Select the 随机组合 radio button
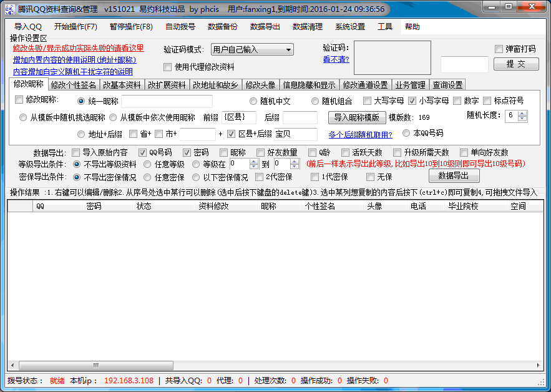Screen dimensions: 551x392 click(315, 101)
